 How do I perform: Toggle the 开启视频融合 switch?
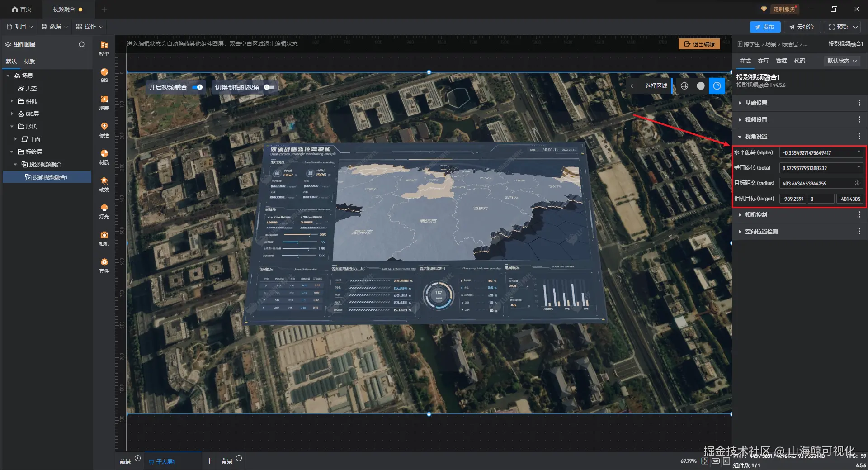click(198, 87)
